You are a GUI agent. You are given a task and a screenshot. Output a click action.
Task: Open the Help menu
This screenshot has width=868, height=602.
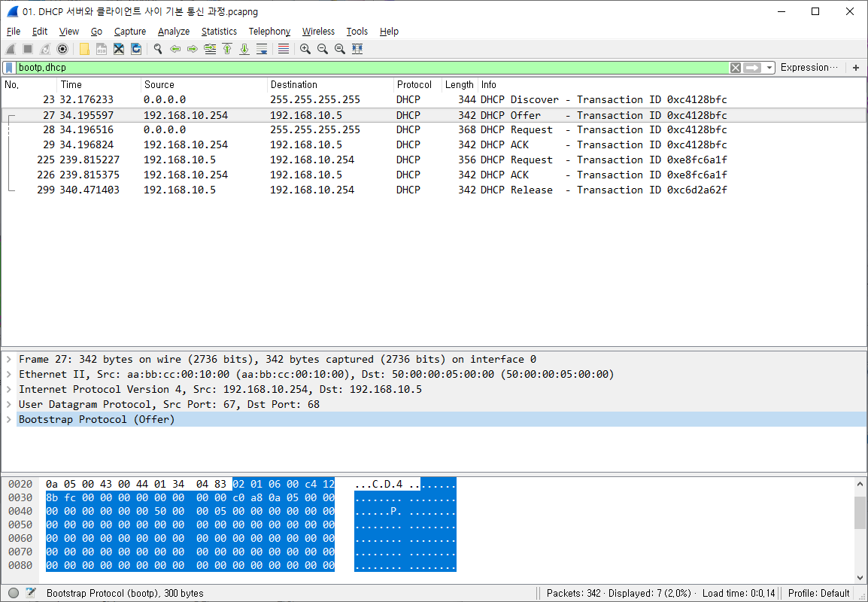tap(389, 32)
